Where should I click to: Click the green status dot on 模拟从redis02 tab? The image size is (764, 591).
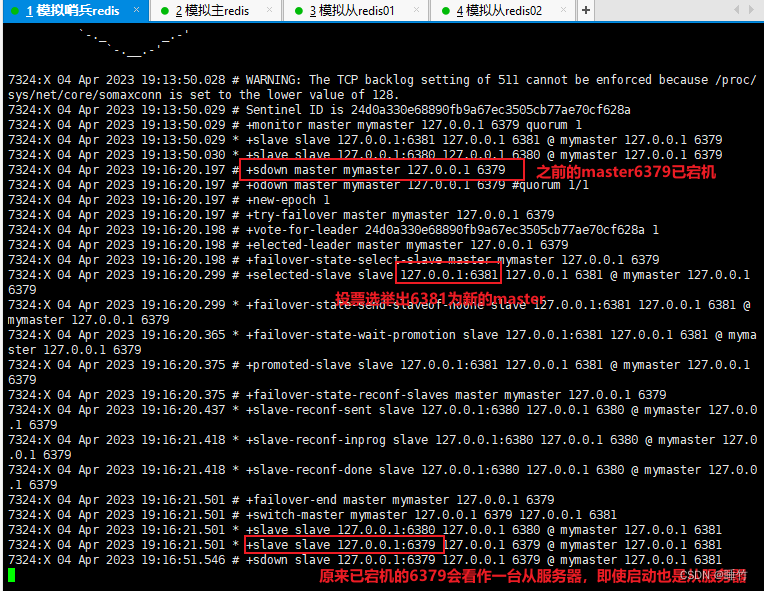[445, 11]
